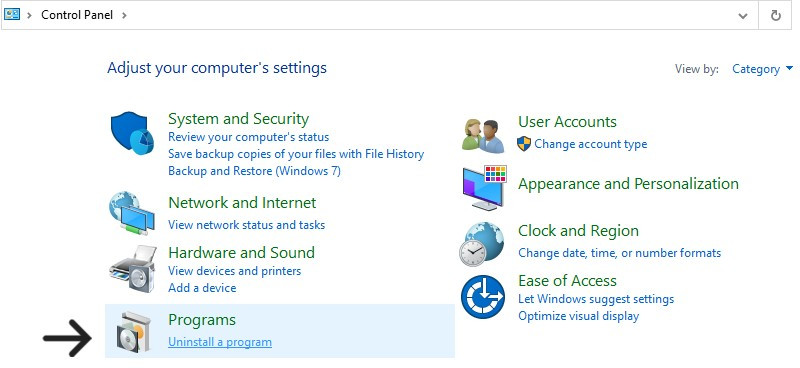Click the Add a device link
The width and height of the screenshot is (800, 368).
pyautogui.click(x=202, y=288)
